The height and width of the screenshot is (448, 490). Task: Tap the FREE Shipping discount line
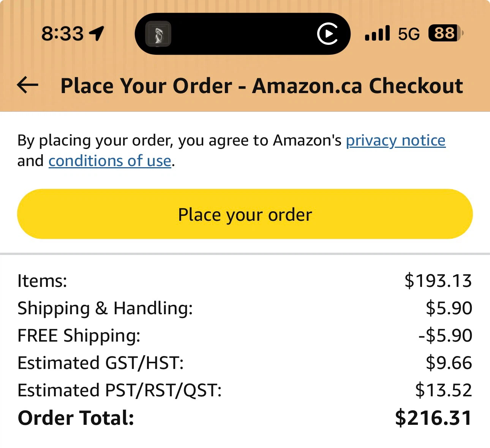coord(245,336)
